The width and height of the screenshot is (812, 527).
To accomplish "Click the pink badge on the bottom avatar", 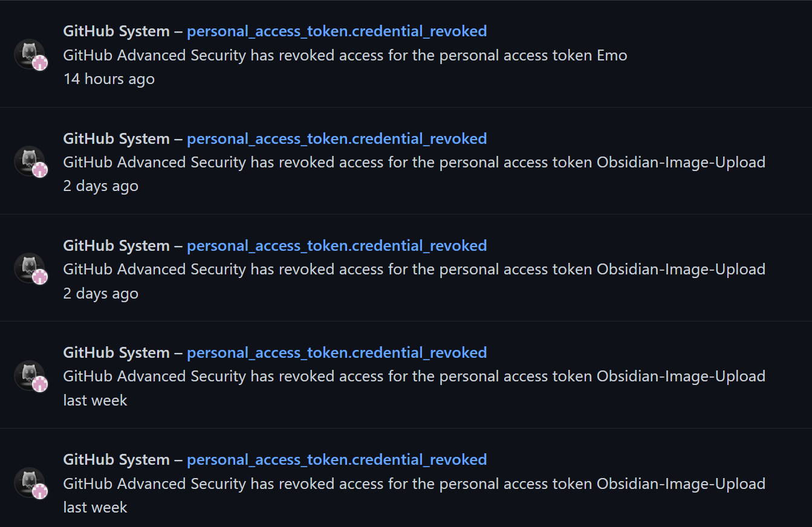I will click(39, 492).
